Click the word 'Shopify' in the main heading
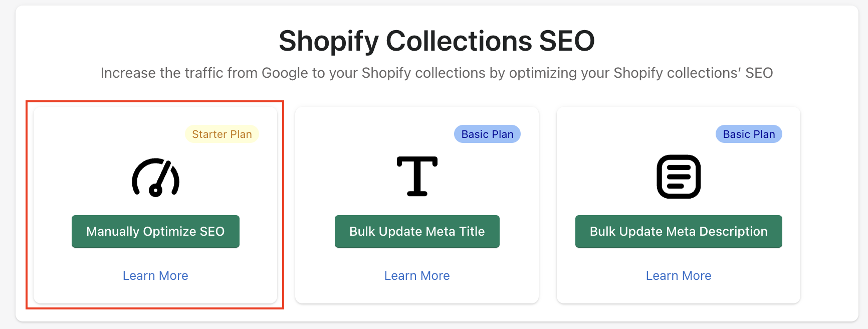The width and height of the screenshot is (868, 329). pyautogui.click(x=328, y=41)
